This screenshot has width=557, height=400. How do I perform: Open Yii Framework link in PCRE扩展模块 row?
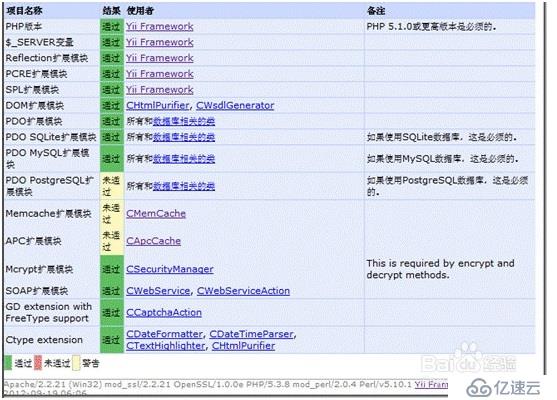click(x=159, y=74)
